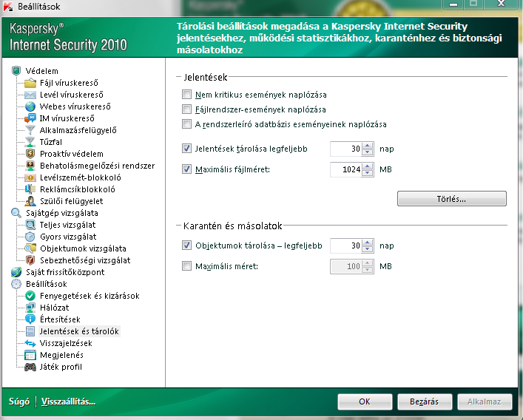523x420 pixels.
Task: Click the Fenyegetések és kizárások checkmark icon
Action: (30, 296)
